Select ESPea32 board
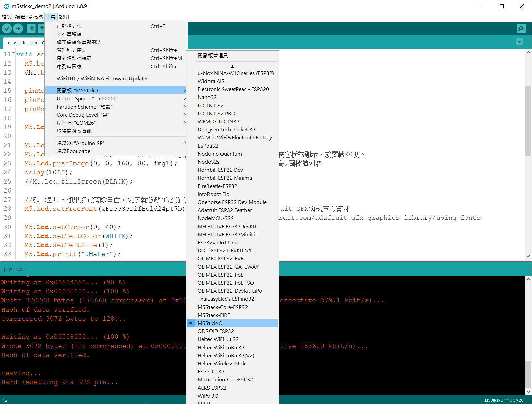532x404 pixels. tap(232, 146)
